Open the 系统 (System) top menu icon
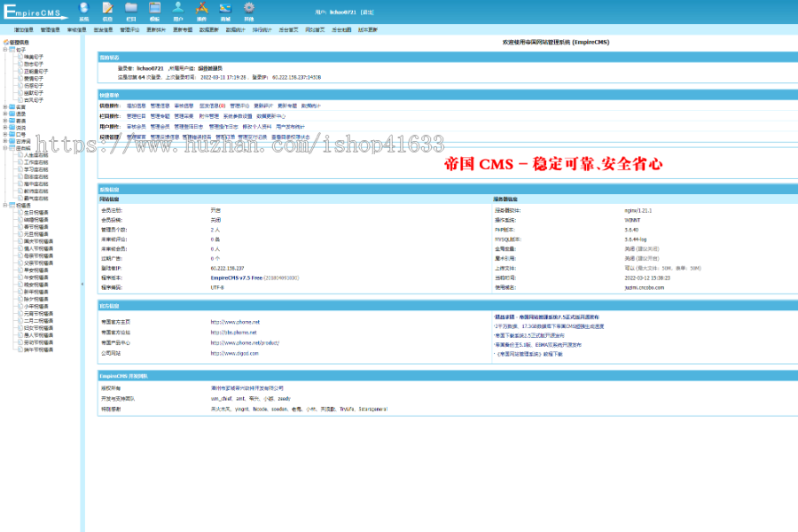This screenshot has width=798, height=532. pos(84,12)
